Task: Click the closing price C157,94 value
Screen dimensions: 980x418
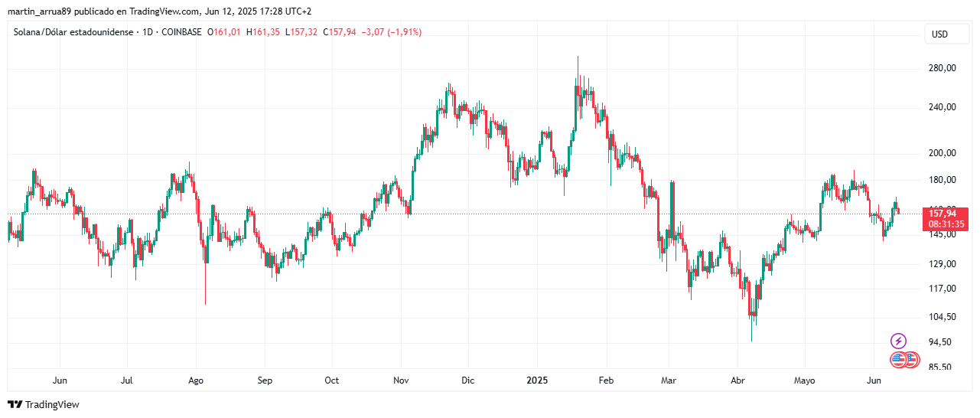Action: click(340, 32)
